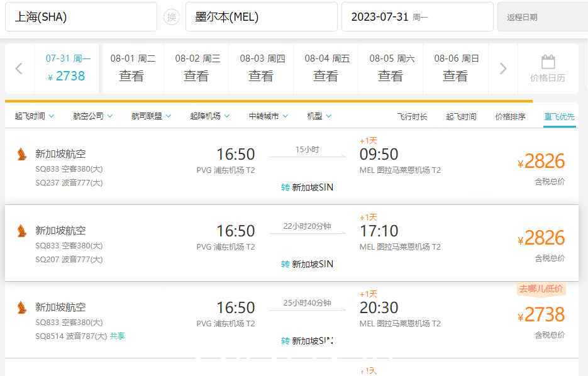Expand the 起飞时间 filter dropdown
Image resolution: width=588 pixels, height=376 pixels.
coord(35,116)
